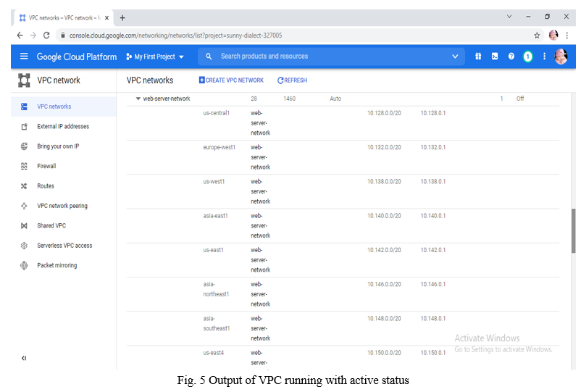Viewport: 581px width, 392px height.
Task: Go to Routes page
Action: tap(46, 186)
